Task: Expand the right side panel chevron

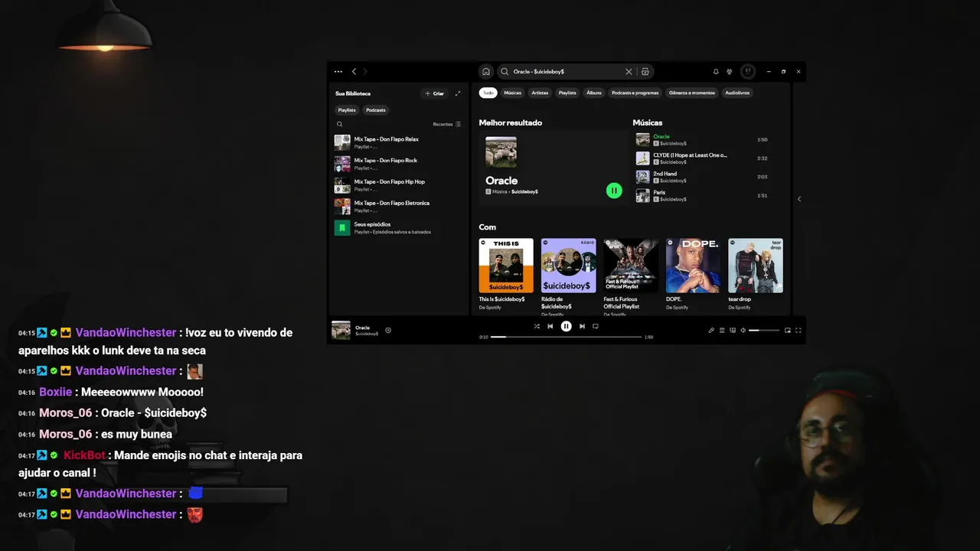Action: point(799,199)
